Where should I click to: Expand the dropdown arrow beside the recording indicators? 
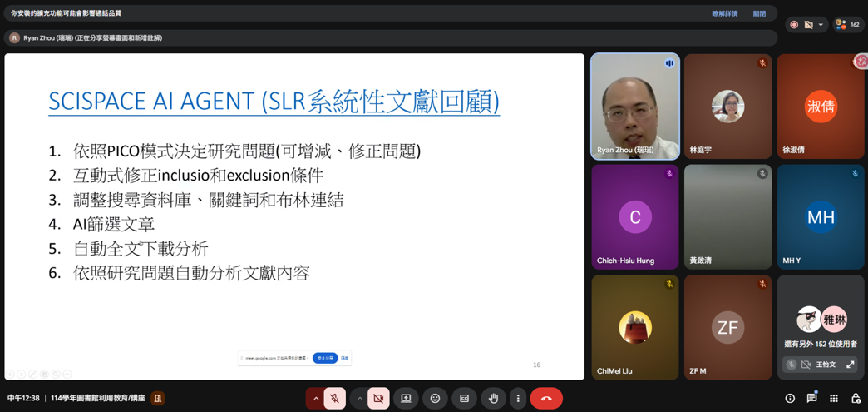[x=821, y=24]
